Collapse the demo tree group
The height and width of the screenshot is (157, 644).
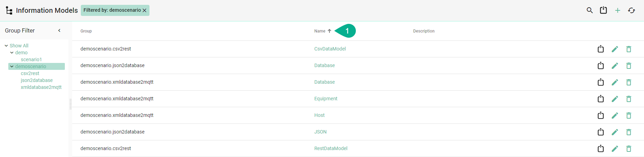coord(12,53)
